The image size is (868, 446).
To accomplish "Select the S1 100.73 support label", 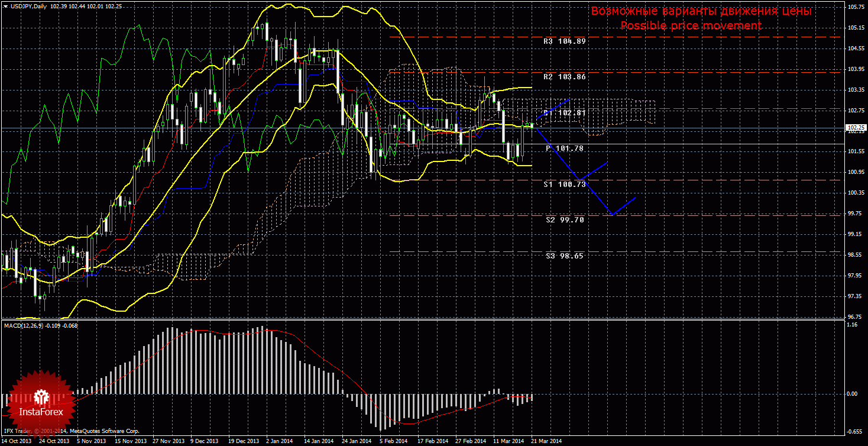I will point(565,185).
